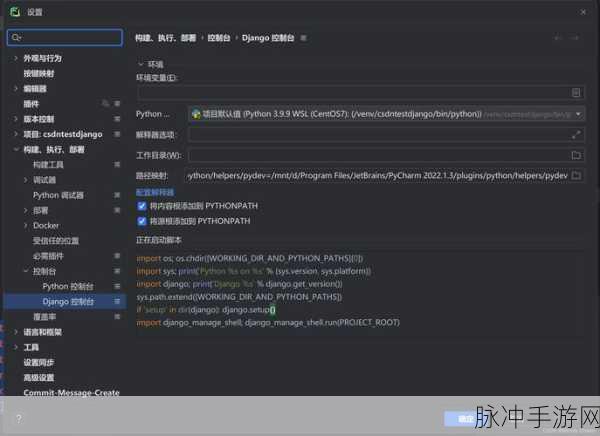600x436 pixels.
Task: Open environment variables editor icon
Action: pos(576,93)
